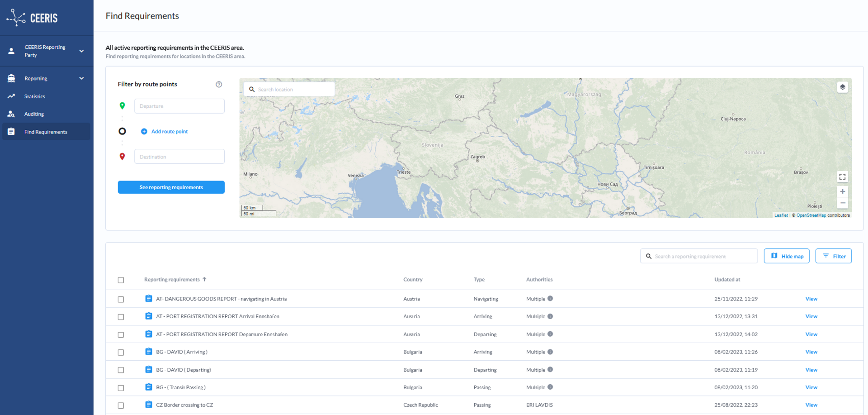
Task: Click document icon of CZ Border crossing row
Action: click(x=148, y=405)
